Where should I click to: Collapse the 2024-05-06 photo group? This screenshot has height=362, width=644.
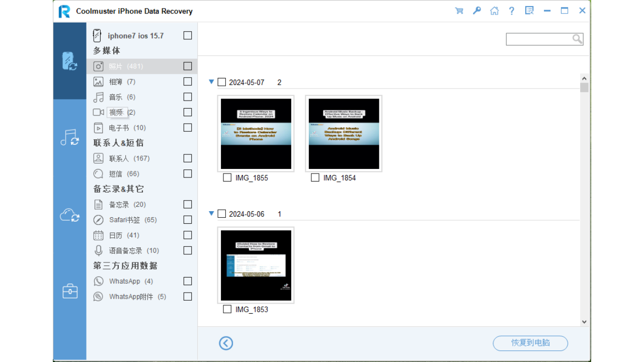211,213
